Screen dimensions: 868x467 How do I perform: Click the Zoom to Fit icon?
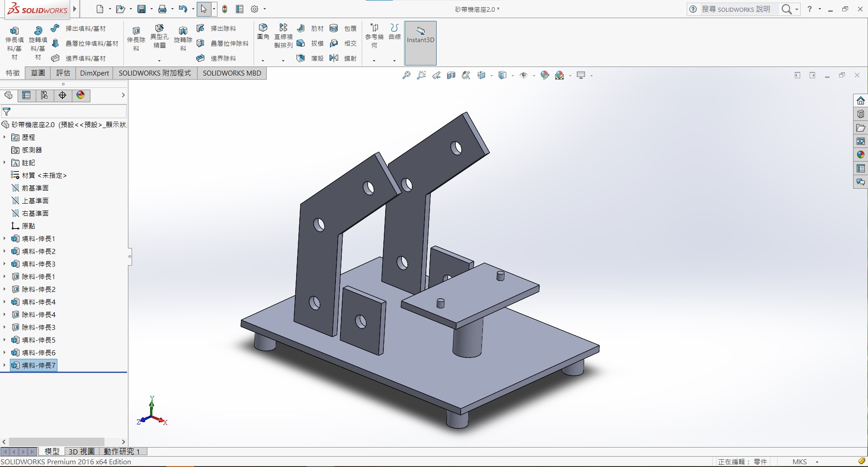tap(406, 76)
